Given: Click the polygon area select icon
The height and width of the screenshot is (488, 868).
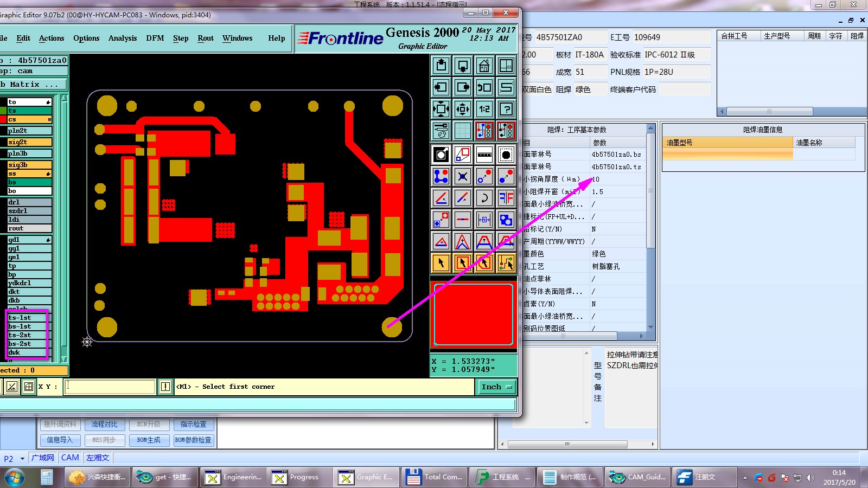Looking at the screenshot, I should click(484, 263).
